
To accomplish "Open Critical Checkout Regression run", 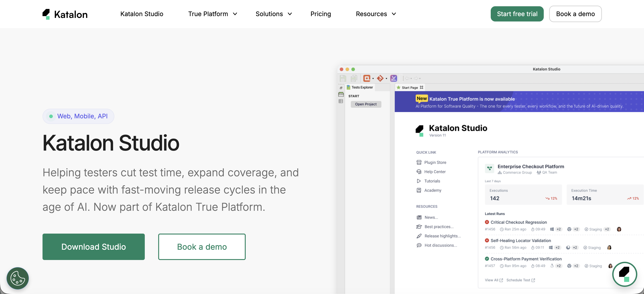I will (x=518, y=222).
